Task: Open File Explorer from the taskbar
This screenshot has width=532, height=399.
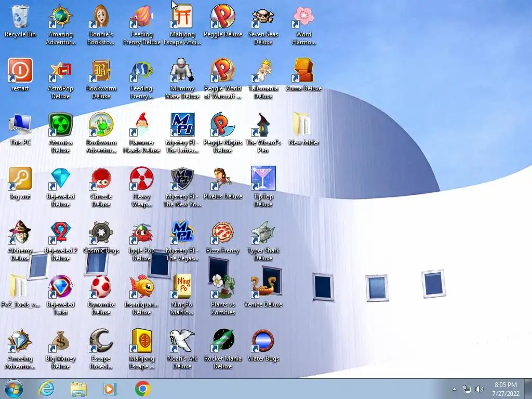Action: click(78, 389)
